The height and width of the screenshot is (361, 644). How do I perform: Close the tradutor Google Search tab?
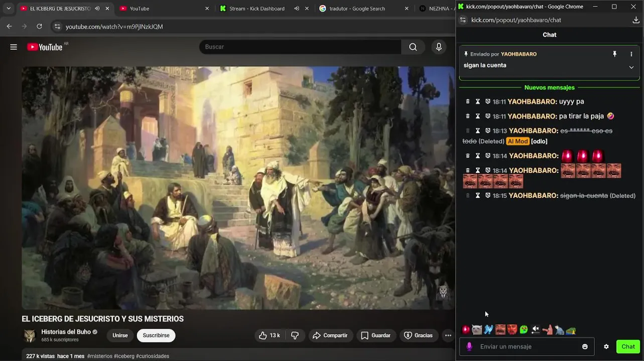pos(407,9)
